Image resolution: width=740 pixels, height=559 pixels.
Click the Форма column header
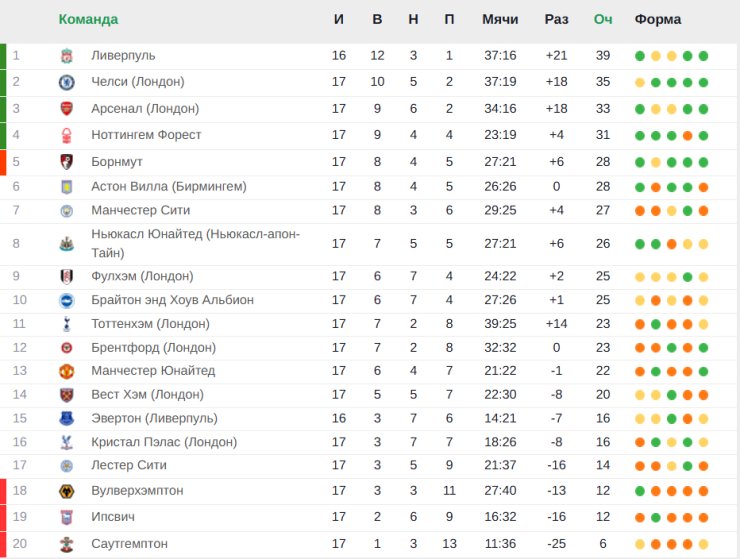click(x=657, y=19)
